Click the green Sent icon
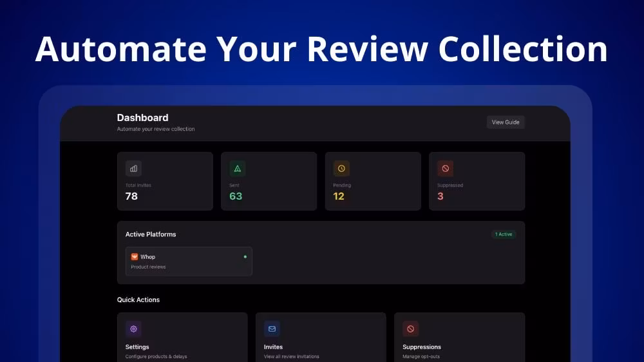 tap(237, 169)
